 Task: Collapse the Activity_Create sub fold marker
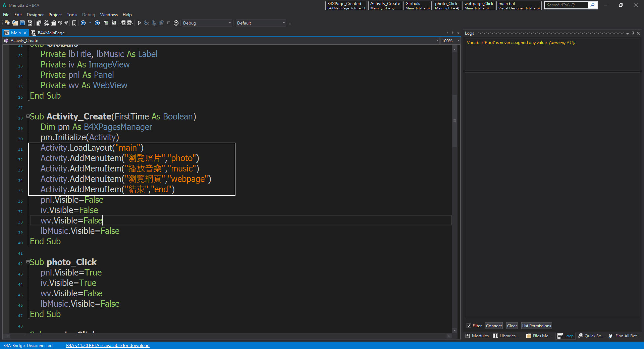28,116
